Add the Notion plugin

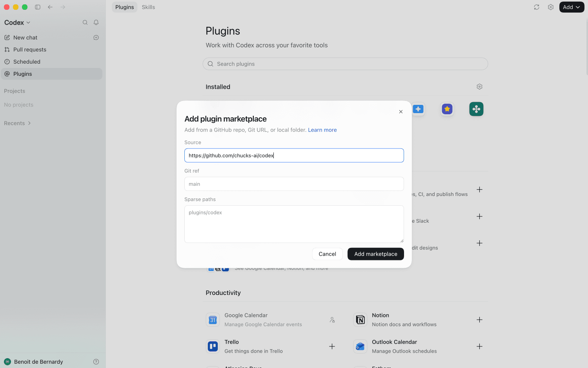(x=479, y=320)
